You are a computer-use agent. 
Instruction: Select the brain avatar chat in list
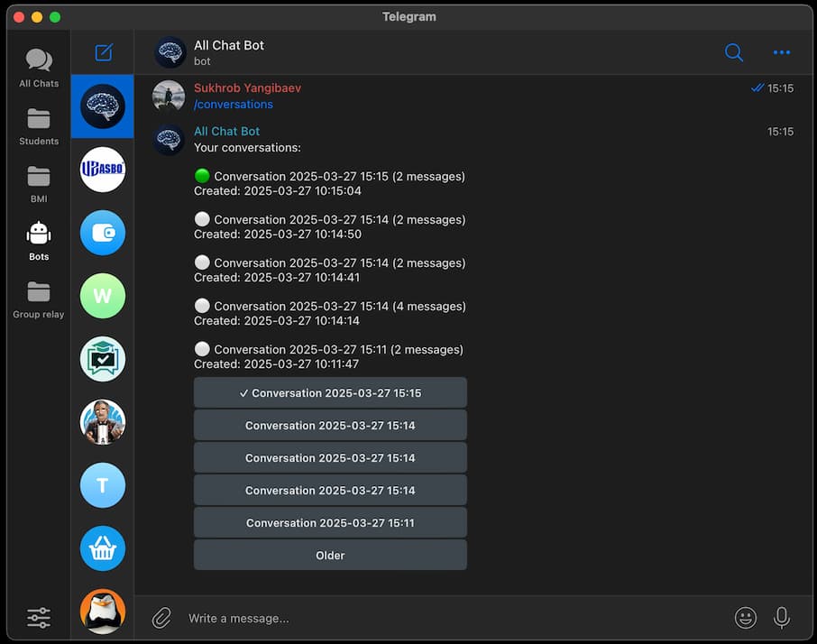pos(102,106)
